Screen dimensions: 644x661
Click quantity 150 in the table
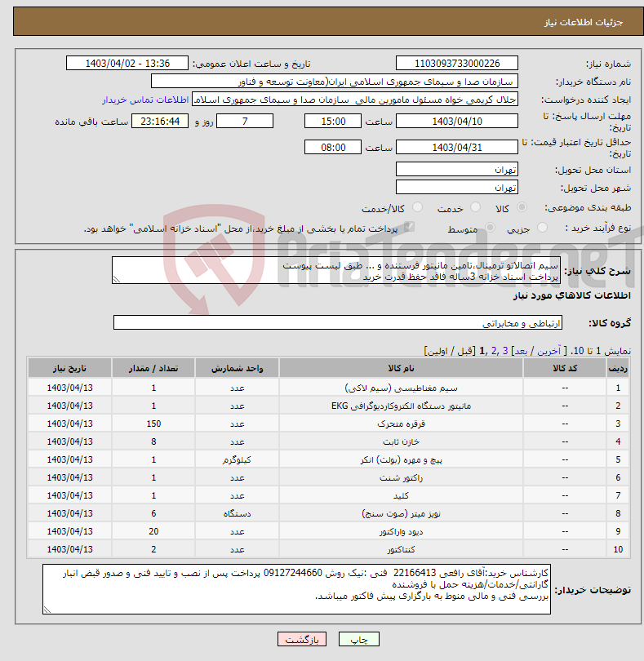pos(153,424)
